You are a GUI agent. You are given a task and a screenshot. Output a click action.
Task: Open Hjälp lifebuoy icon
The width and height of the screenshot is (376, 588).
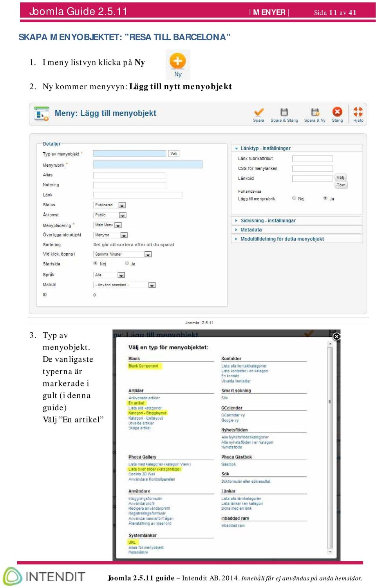(x=358, y=112)
